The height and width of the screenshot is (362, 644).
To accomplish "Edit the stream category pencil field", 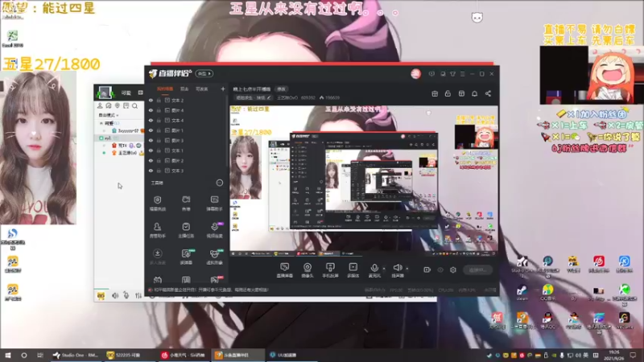I will click(253, 97).
